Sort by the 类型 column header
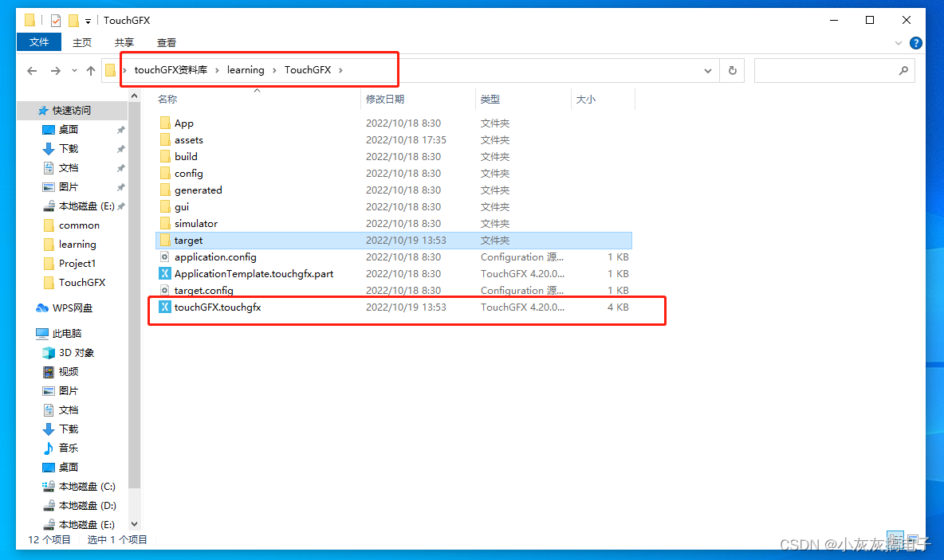944x560 pixels. click(490, 100)
